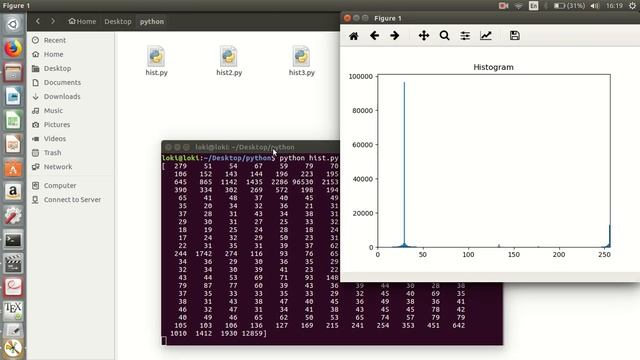Viewport: 640px width, 360px height.
Task: Open the clapperboard video app in dock
Action: click(x=13, y=264)
